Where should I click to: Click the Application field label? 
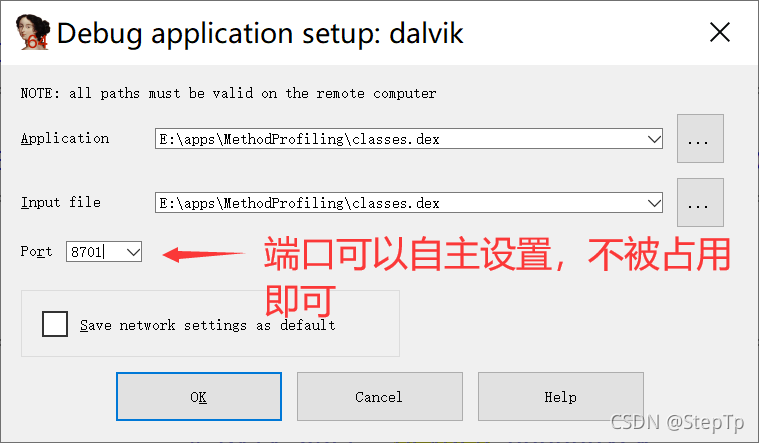(x=65, y=138)
